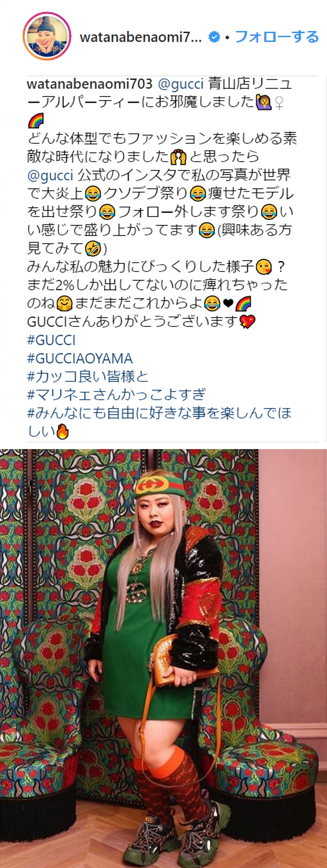This screenshot has width=327, height=868.
Task: Click the フォローする follow button
Action: pyautogui.click(x=277, y=37)
